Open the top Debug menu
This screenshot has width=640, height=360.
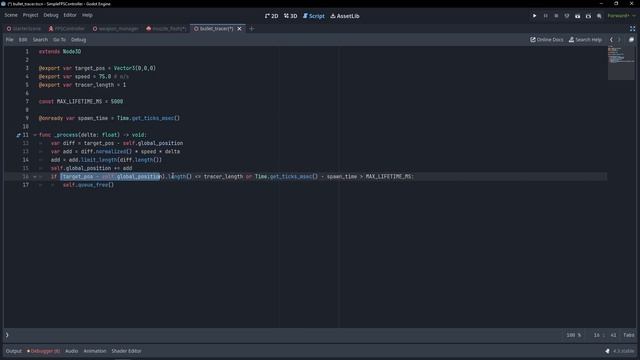coord(51,15)
